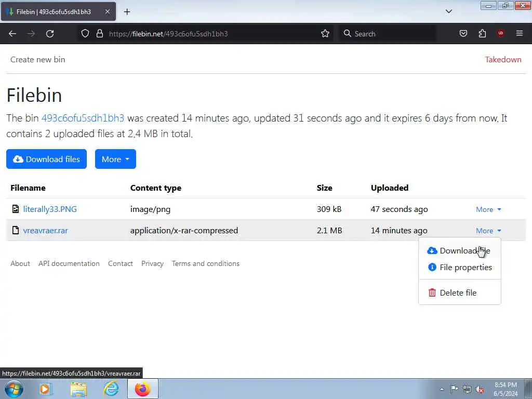This screenshot has width=532, height=399.
Task: Close the Filebin browser tab
Action: [107, 11]
